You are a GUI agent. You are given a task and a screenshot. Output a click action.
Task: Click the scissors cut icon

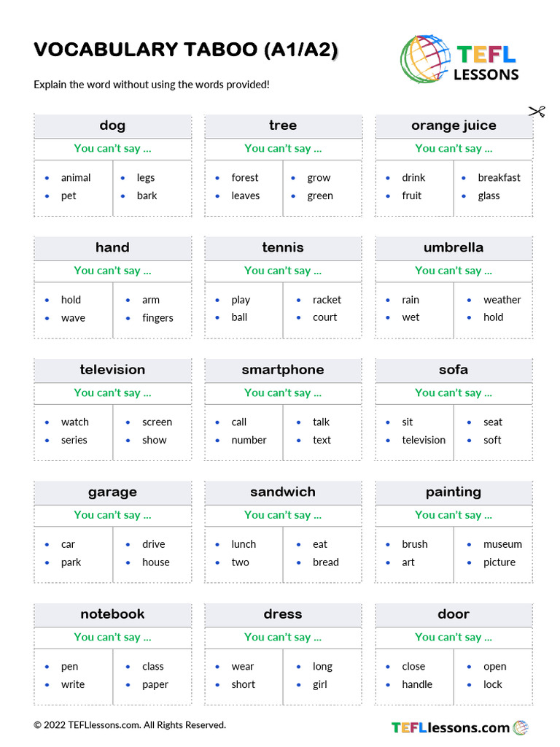[x=537, y=111]
